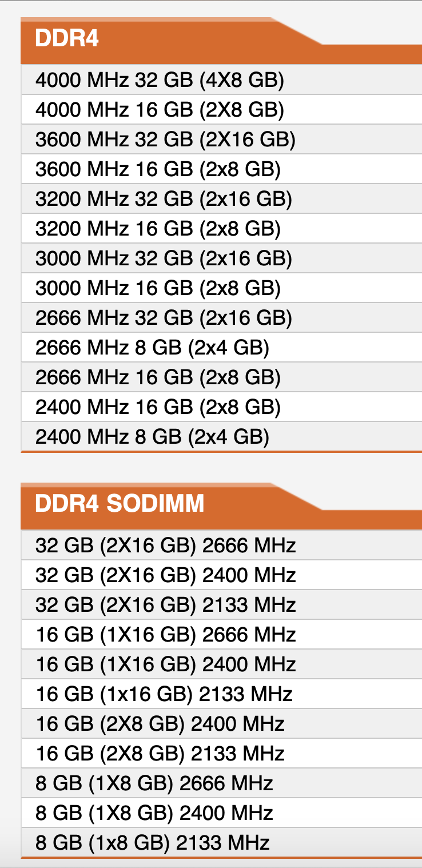Click SODIMM 16 GB (1X16 GB) 2400 MHz
This screenshot has height=868, width=422.
tap(166, 664)
